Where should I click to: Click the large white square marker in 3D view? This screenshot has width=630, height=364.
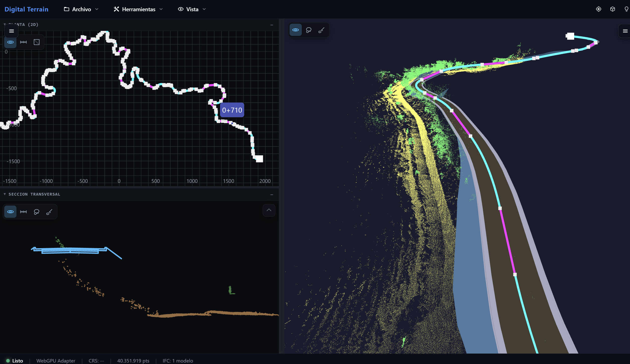[570, 36]
